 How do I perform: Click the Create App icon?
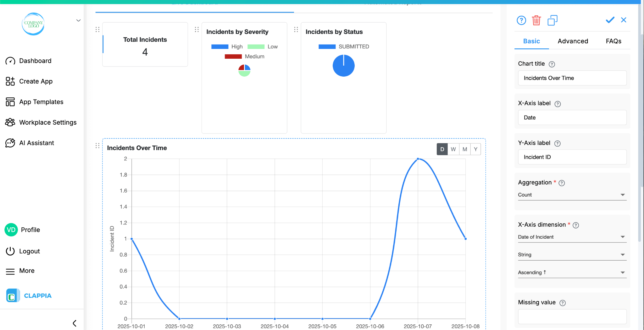tap(10, 81)
